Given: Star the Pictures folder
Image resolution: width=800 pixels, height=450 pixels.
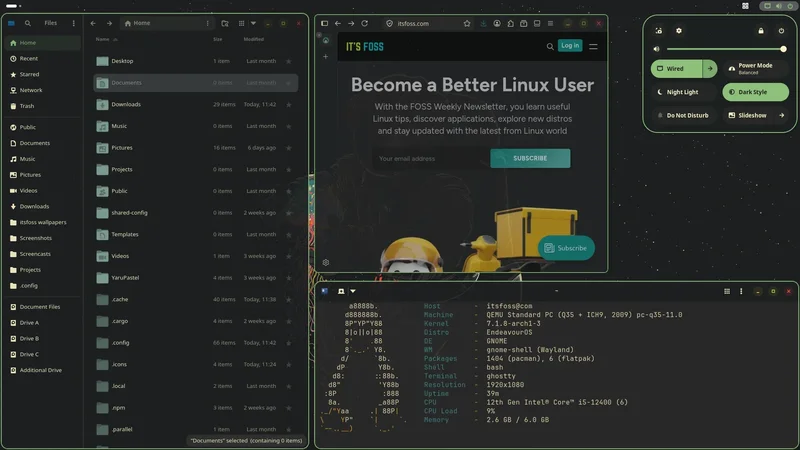Looking at the screenshot, I should coord(289,148).
